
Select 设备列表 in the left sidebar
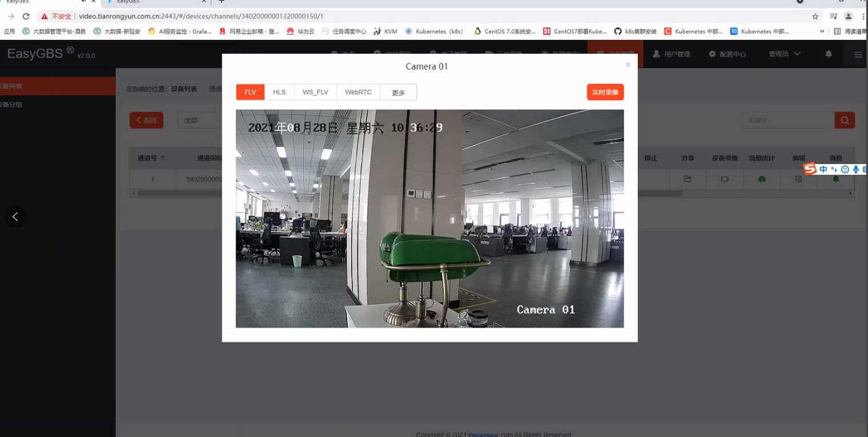click(x=58, y=86)
